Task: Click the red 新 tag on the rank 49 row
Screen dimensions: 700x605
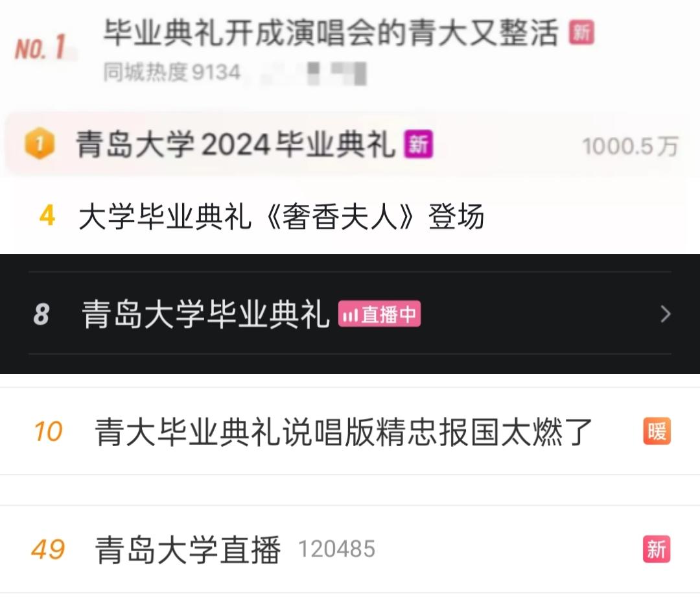Action: tap(657, 549)
